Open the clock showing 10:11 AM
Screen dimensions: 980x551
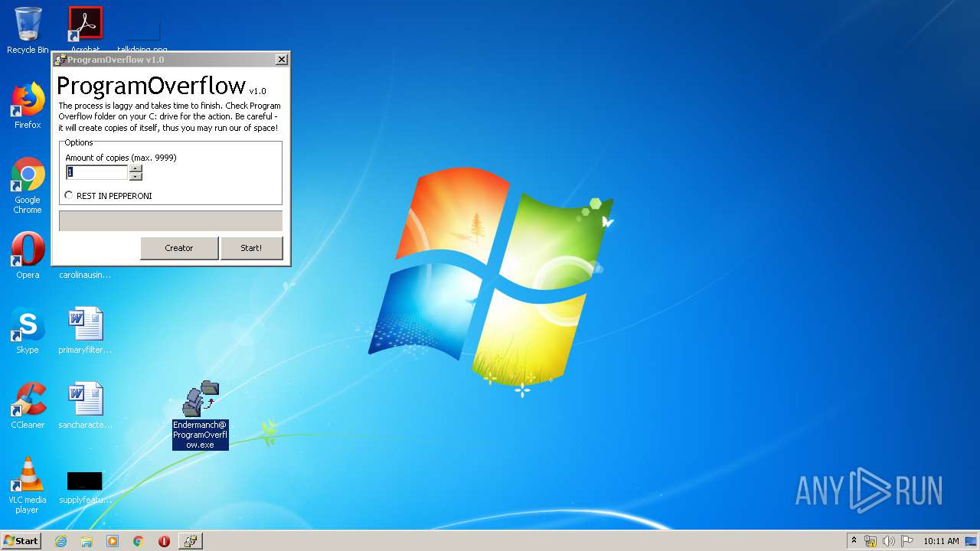pyautogui.click(x=941, y=541)
